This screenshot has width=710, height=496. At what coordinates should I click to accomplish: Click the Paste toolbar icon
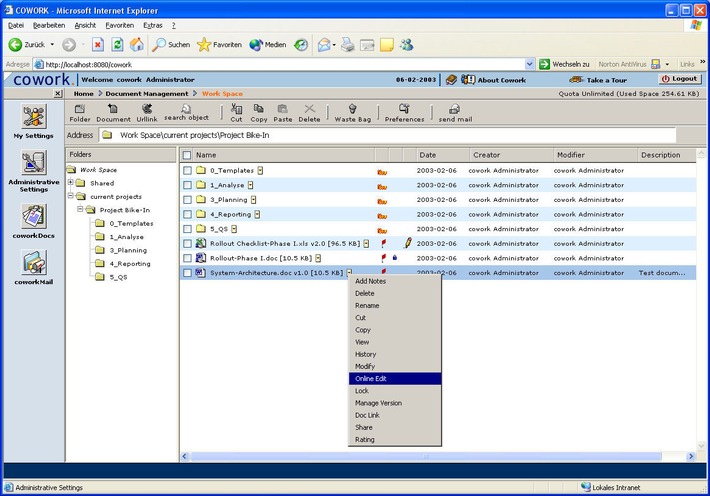[283, 113]
